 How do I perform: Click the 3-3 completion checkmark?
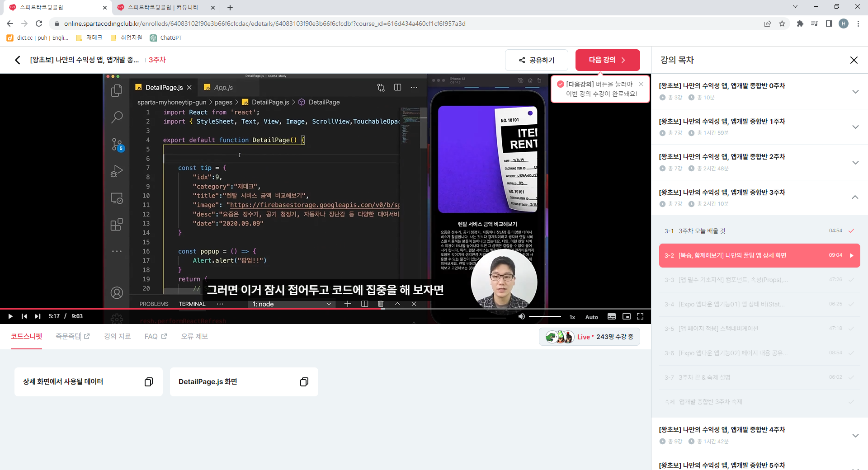tap(851, 280)
